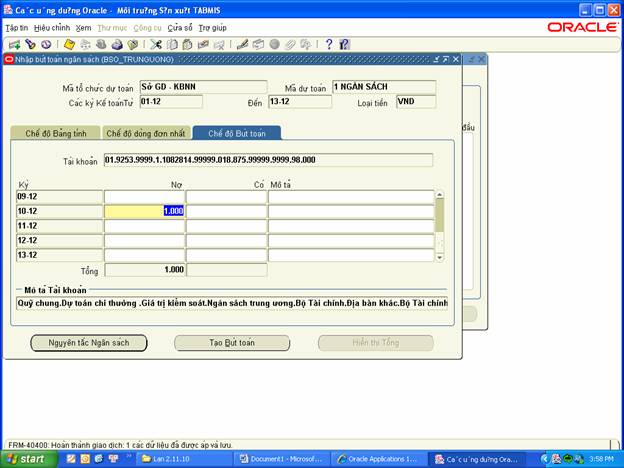Image resolution: width=624 pixels, height=468 pixels.
Task: Open the Windows start button
Action: click(x=29, y=459)
